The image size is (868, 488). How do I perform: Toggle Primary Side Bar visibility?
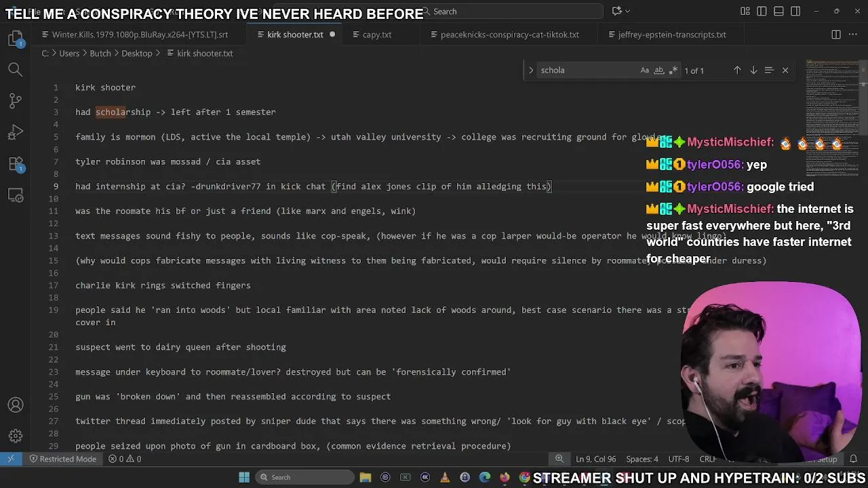762,11
